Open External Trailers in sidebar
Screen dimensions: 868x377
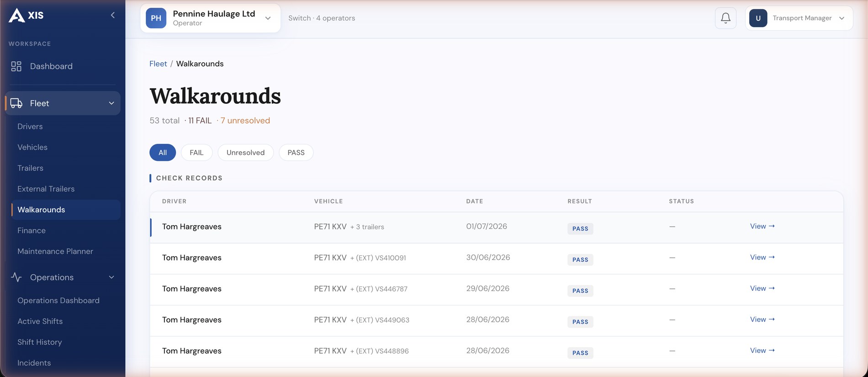click(x=46, y=189)
